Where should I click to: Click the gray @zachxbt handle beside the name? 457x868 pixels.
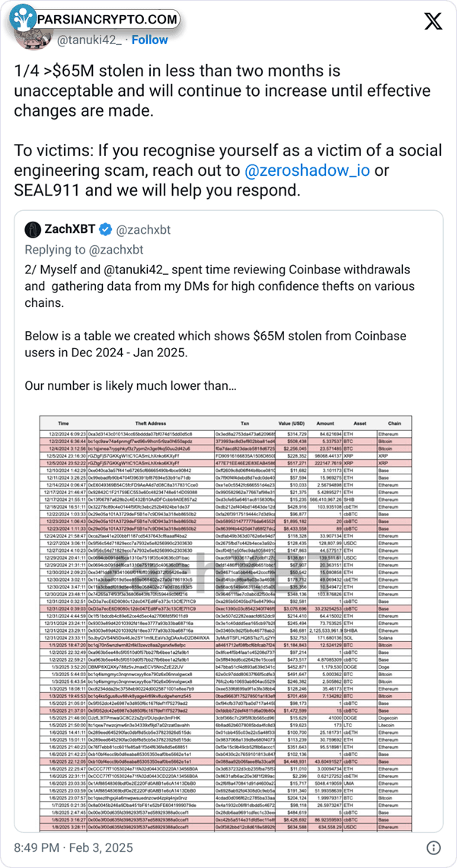tap(142, 229)
